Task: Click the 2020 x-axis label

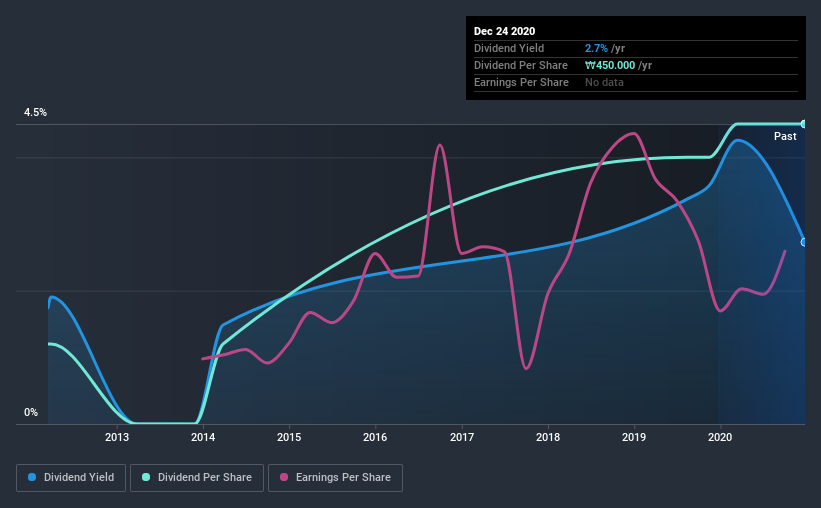Action: 720,437
